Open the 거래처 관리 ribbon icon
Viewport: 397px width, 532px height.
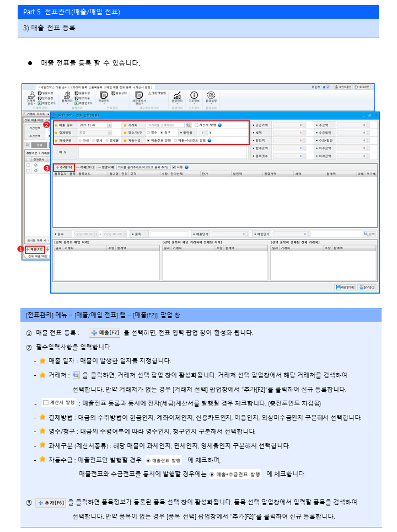[x=31, y=98]
